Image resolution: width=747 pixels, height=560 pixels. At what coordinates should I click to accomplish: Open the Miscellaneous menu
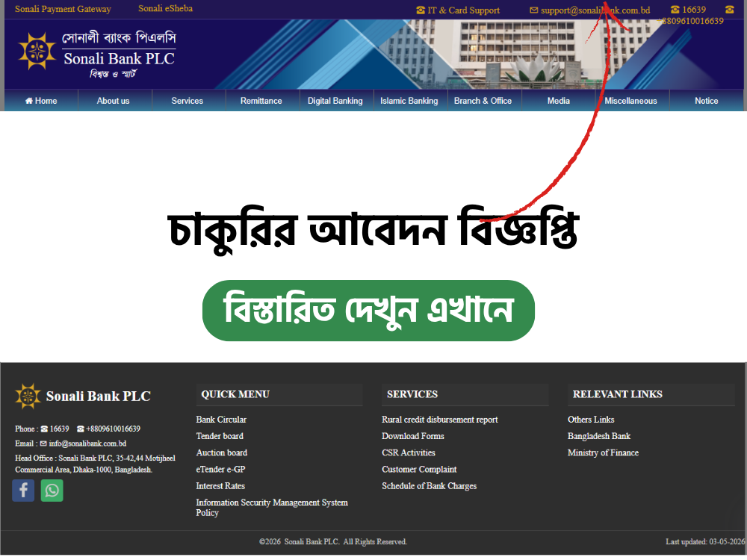coord(630,101)
